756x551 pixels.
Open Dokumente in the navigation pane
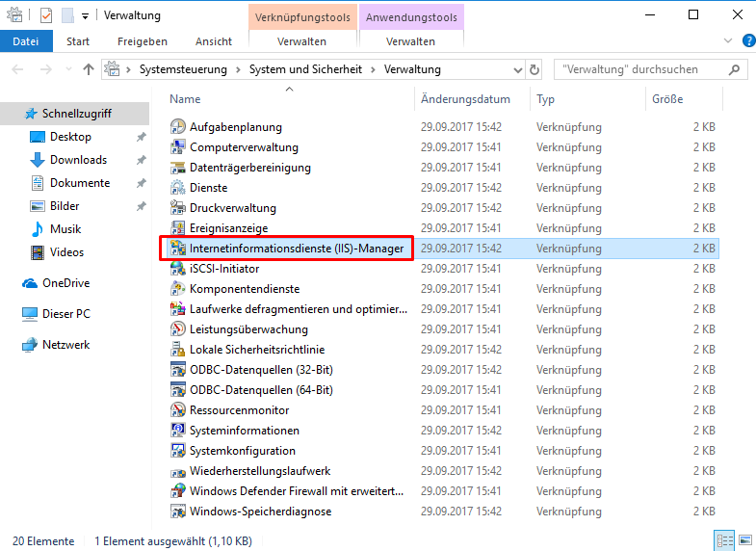80,183
